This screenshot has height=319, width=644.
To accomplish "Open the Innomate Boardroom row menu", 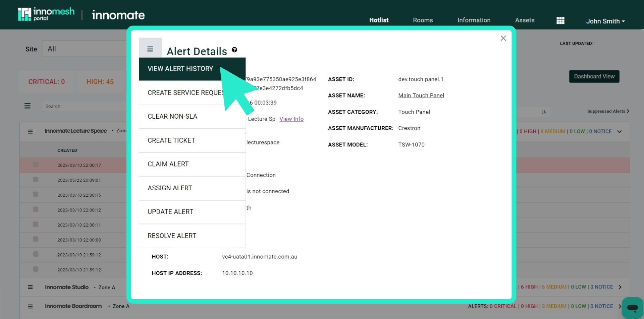I will click(31, 306).
